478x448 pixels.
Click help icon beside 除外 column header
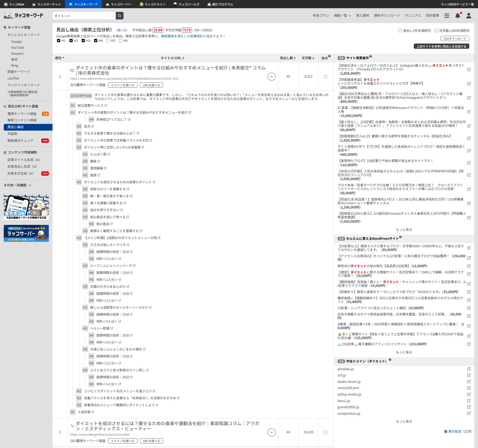pos(329,56)
